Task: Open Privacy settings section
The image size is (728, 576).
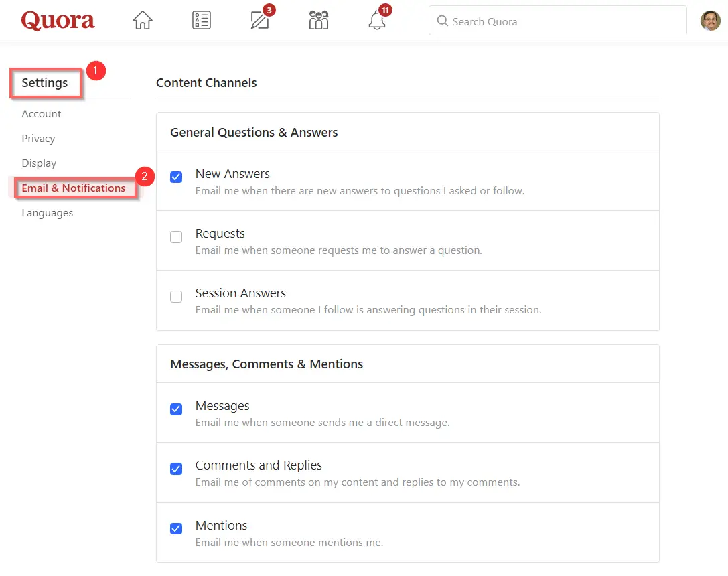Action: pos(38,139)
